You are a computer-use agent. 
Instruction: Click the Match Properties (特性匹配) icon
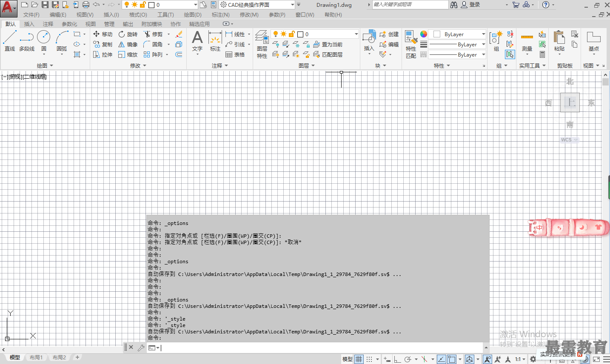point(411,44)
